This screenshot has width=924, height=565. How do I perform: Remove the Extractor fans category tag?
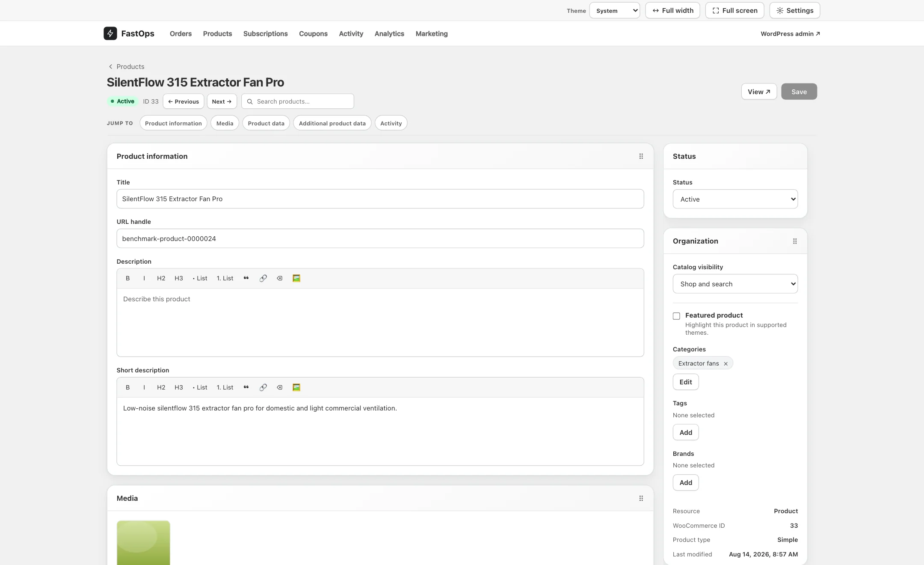(726, 363)
